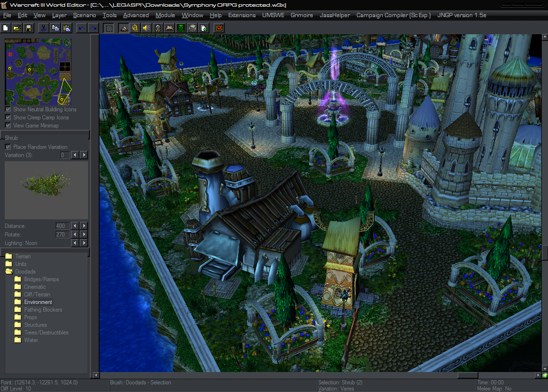Open the Extensions menu
The image size is (548, 392).
pyautogui.click(x=242, y=15)
